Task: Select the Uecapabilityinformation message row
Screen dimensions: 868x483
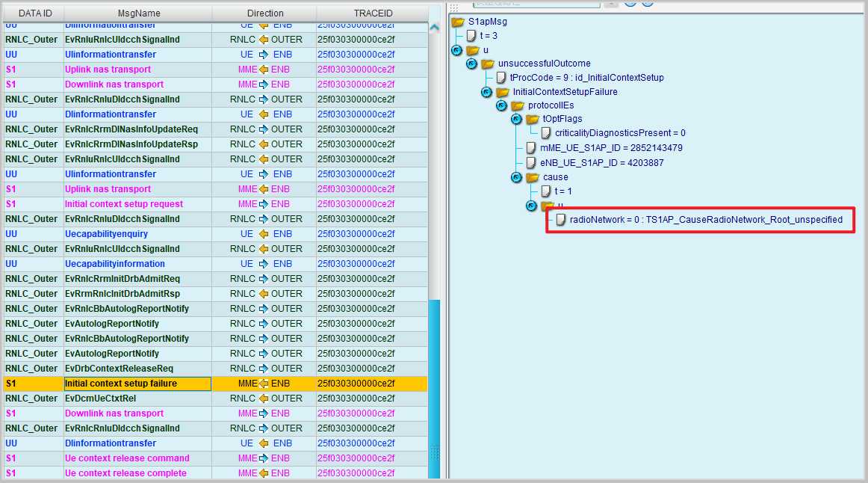Action: [115, 264]
